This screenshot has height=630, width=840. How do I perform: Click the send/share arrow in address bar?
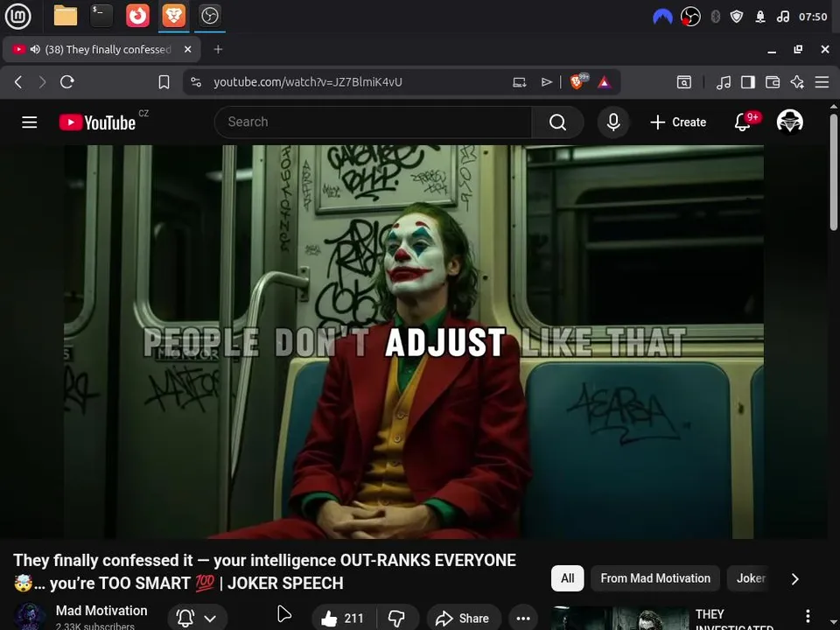coord(546,82)
